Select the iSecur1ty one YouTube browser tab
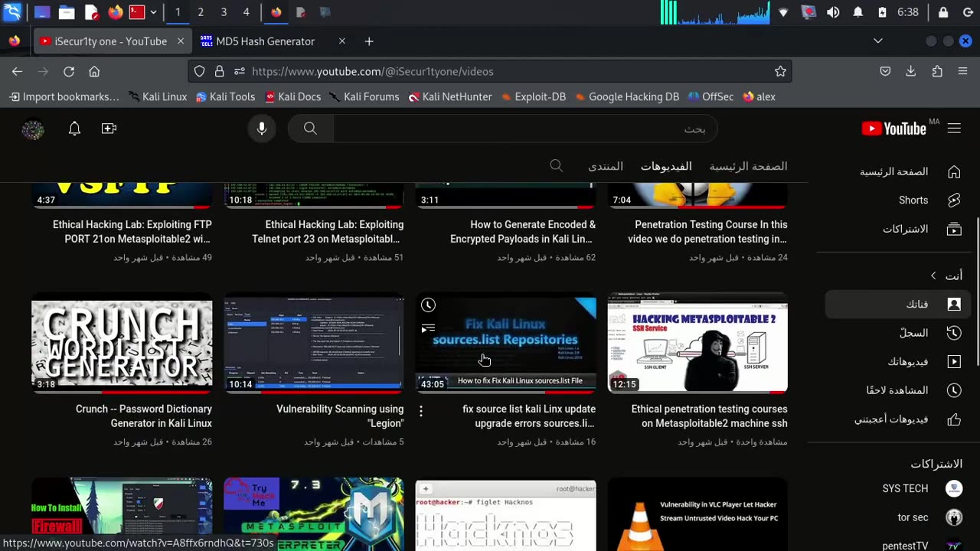The image size is (980, 551). pos(110,41)
